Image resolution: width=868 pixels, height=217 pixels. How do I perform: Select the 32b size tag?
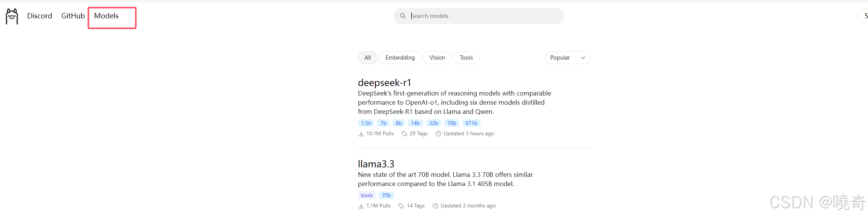coord(433,123)
